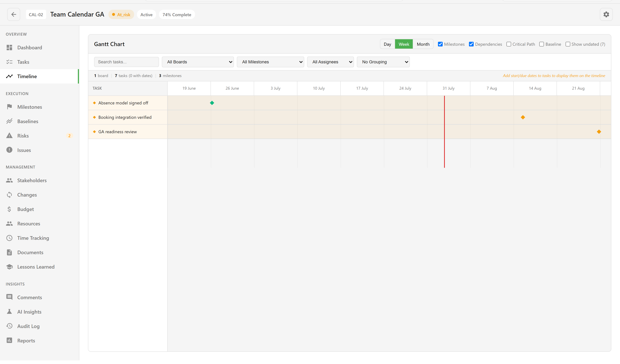
Task: Click green Absence model milestone diamond
Action: [x=212, y=103]
